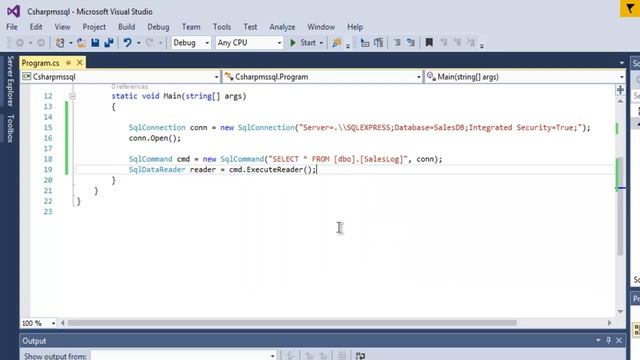Screen dimensions: 640x360
Task: Click the SqlDataReader type on line 19
Action: [157, 169]
